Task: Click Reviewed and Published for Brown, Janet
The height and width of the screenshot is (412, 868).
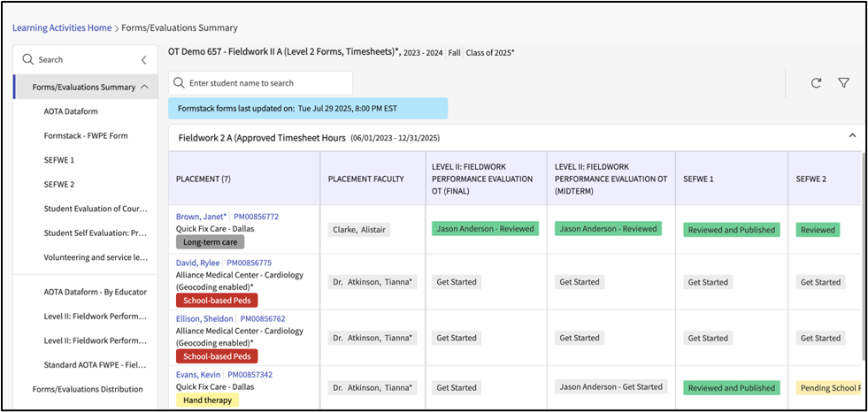Action: pyautogui.click(x=731, y=230)
